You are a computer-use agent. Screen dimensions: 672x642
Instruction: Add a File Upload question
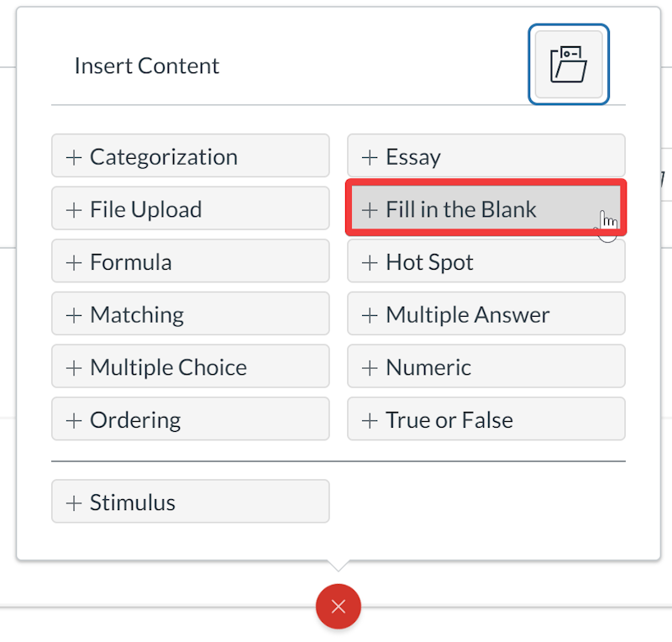point(190,208)
